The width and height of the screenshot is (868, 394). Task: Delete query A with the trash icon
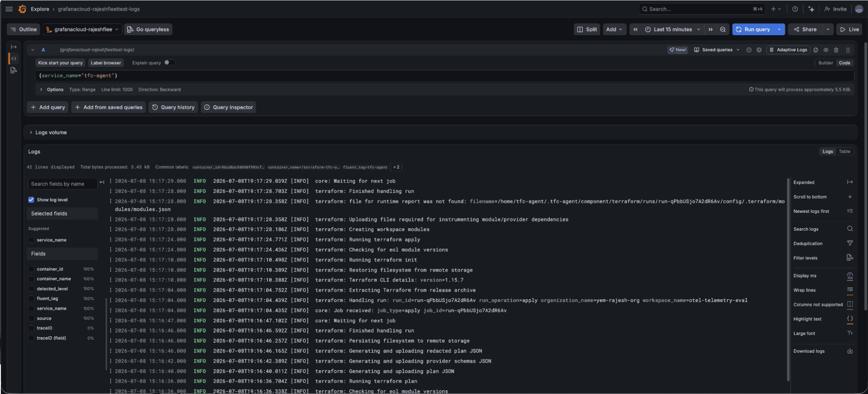click(x=836, y=50)
